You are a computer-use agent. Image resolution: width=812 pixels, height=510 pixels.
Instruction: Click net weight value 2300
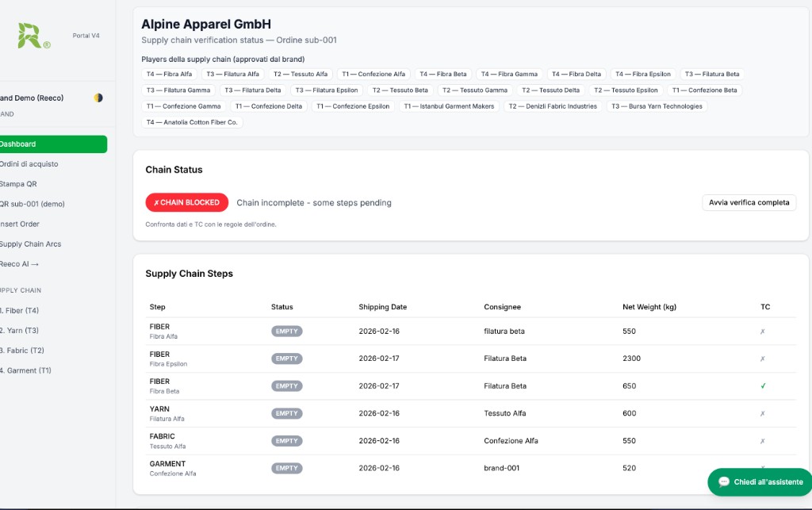coord(631,359)
